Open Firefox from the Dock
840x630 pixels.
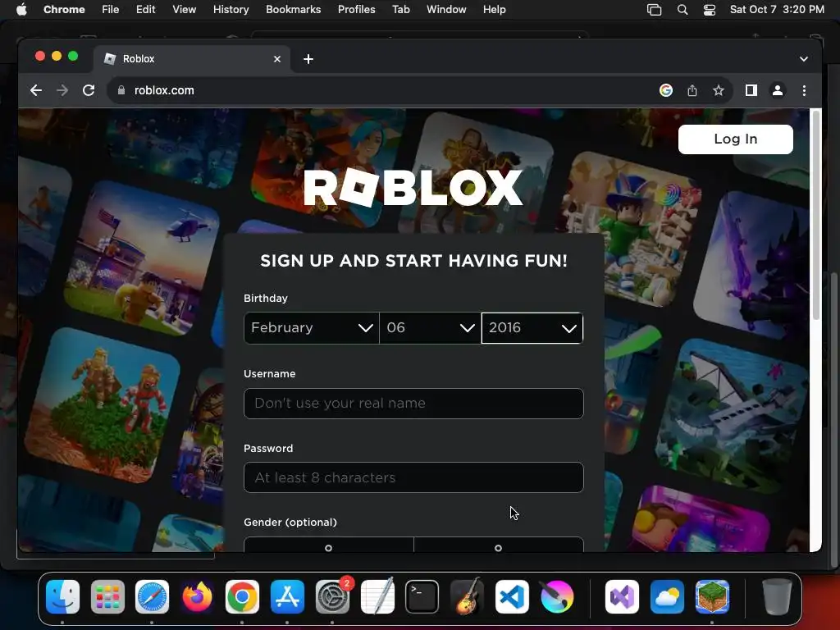[x=197, y=596]
